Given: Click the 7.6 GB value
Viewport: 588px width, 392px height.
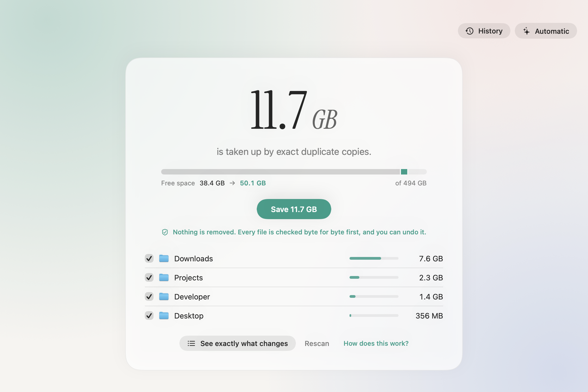Looking at the screenshot, I should 431,259.
